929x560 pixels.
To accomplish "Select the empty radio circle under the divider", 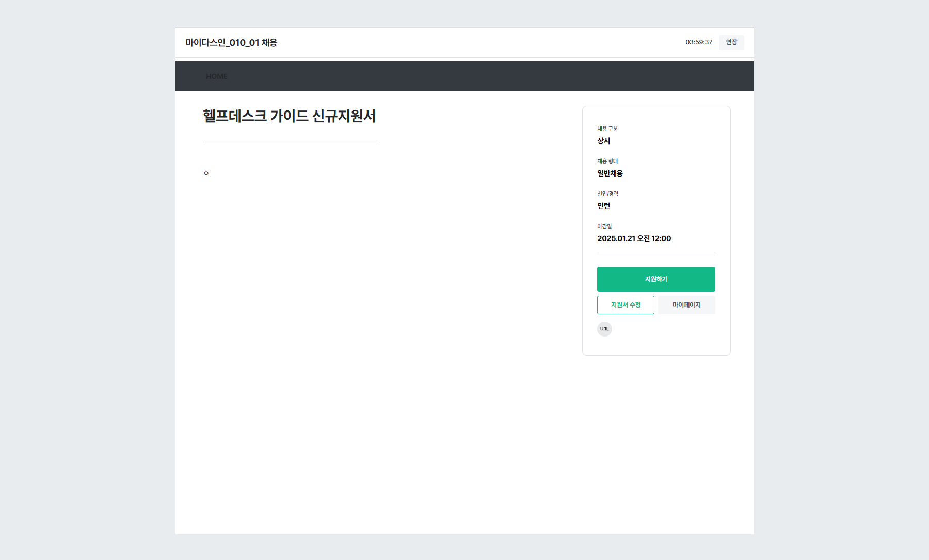I will point(206,173).
